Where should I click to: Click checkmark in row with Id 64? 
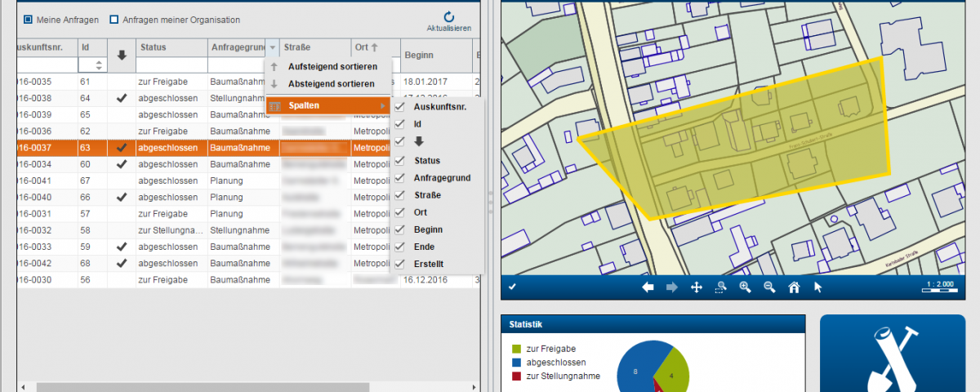click(x=122, y=98)
